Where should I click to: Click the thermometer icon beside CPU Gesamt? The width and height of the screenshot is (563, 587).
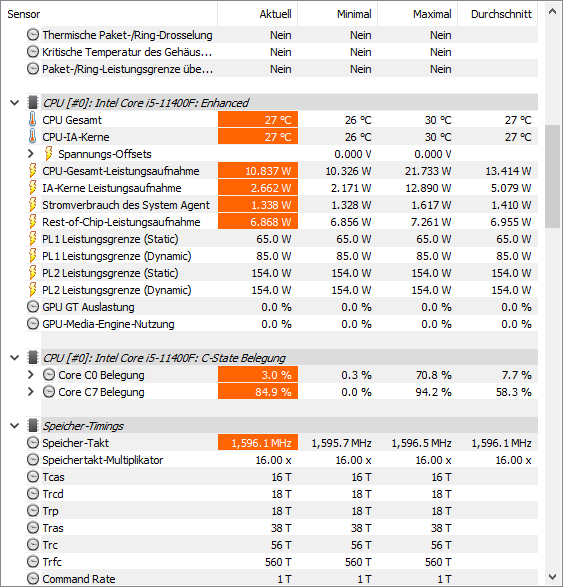33,120
